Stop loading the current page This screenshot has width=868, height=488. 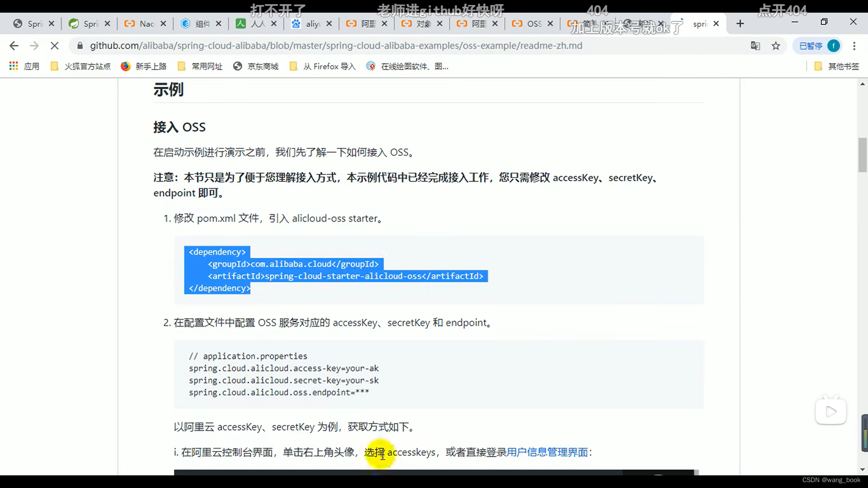pos(54,46)
